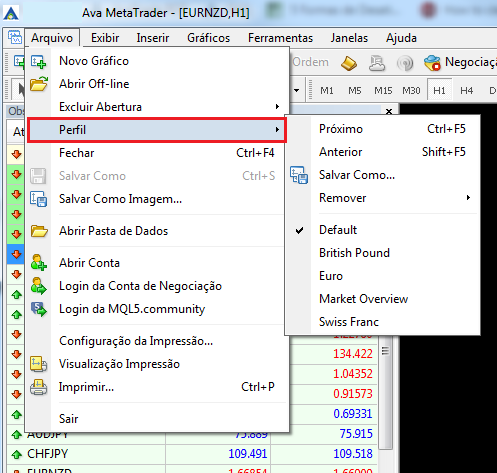The height and width of the screenshot is (473, 497).
Task: Switch to the Euro profile
Action: click(x=382, y=276)
